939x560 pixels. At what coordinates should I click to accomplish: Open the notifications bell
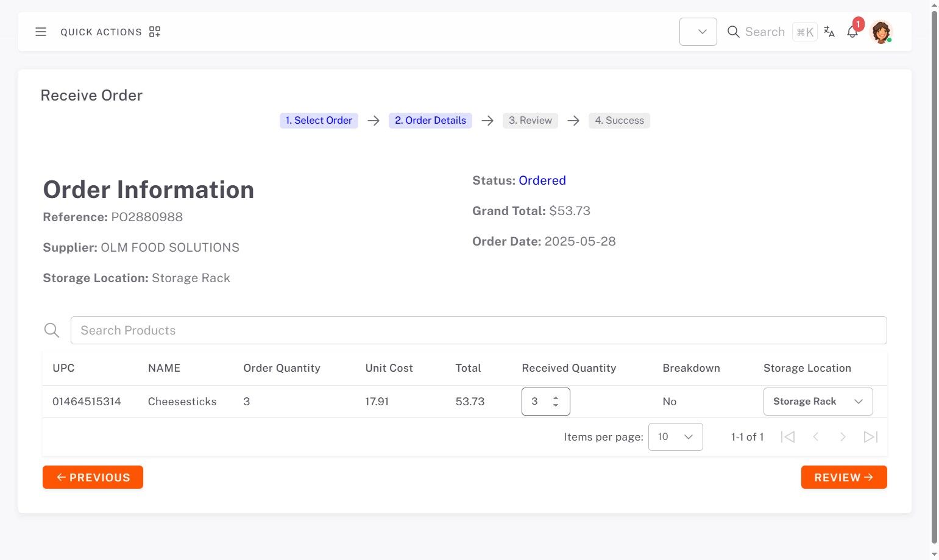852,32
